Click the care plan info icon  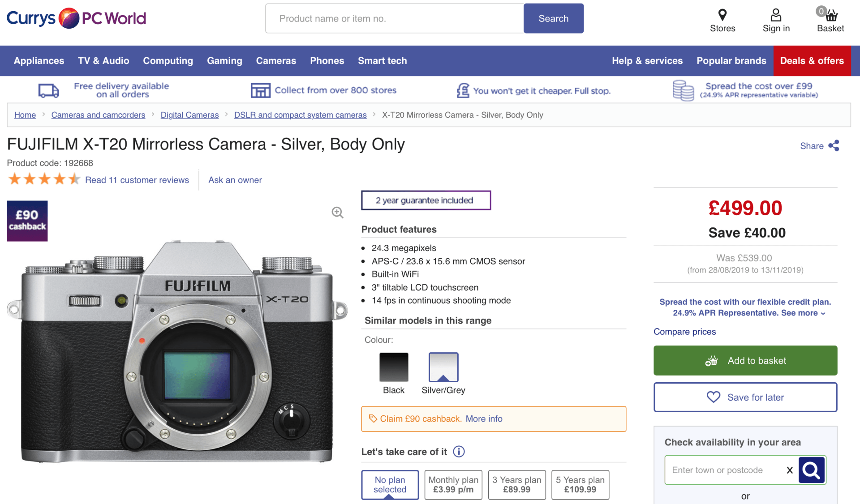[459, 452]
